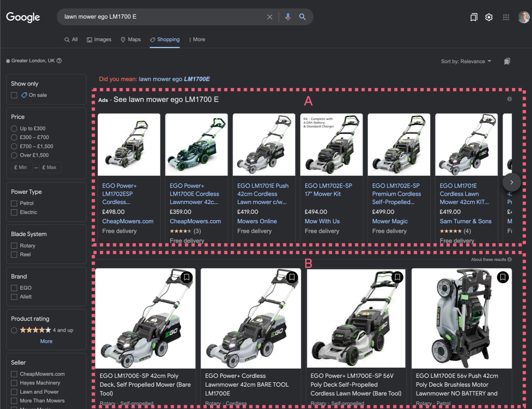Image resolution: width=532 pixels, height=409 pixels.
Task: Visit the Sam Turner & Sons seller link
Action: (x=465, y=221)
